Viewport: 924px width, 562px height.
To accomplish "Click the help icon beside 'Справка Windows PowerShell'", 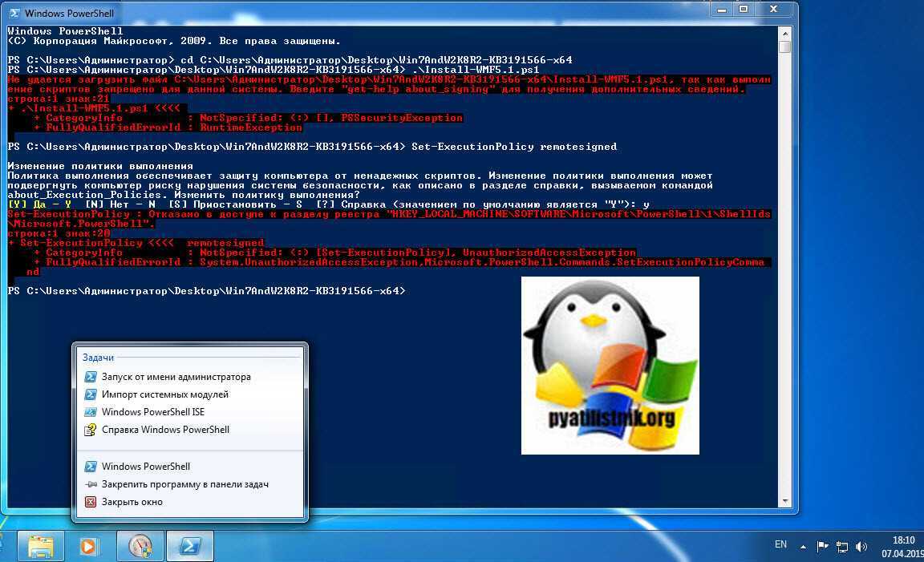I will coord(90,430).
